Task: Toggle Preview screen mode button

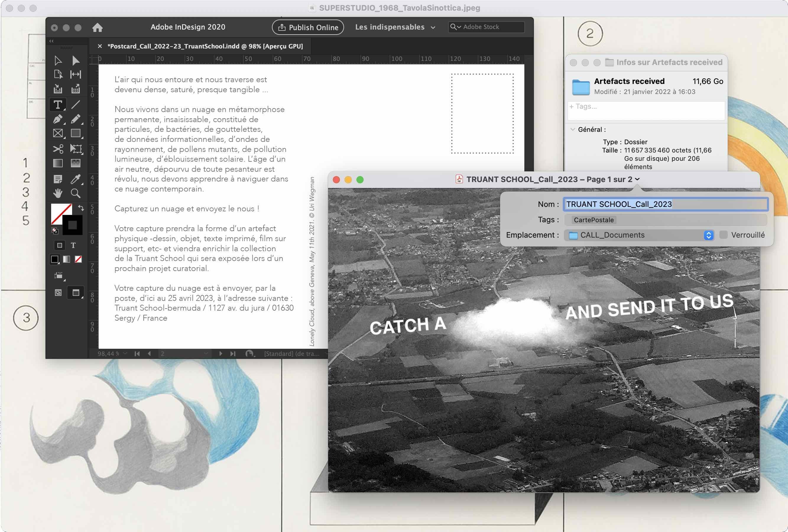Action: tap(76, 293)
